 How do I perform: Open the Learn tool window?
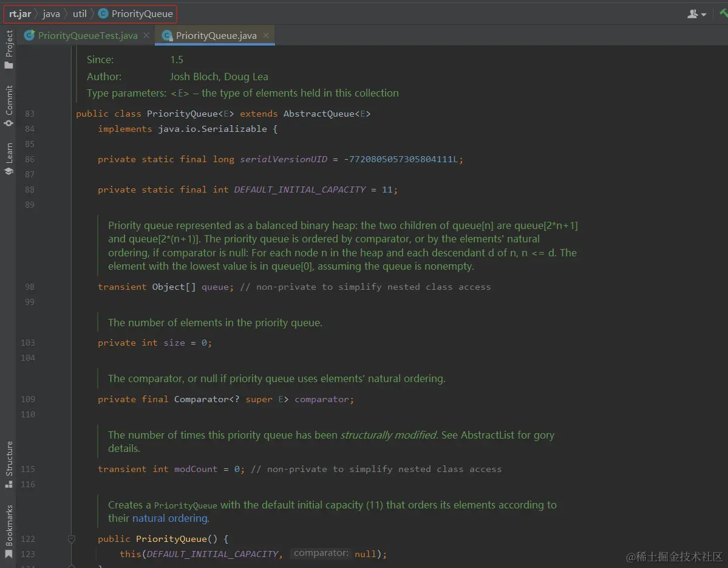pyautogui.click(x=9, y=159)
